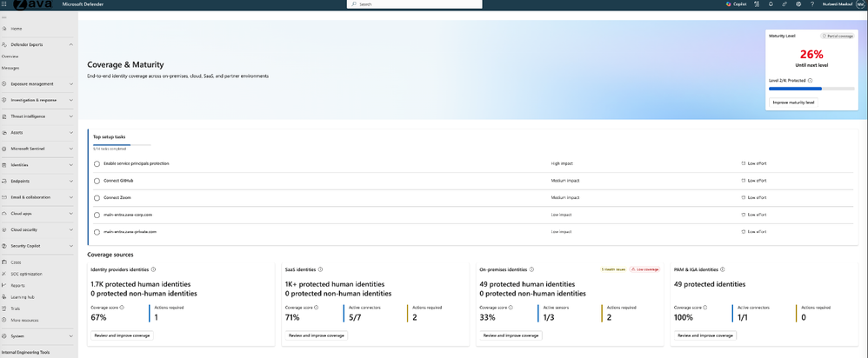Collapse the Defender Experts section chevron
Screen dimensions: 868x358
coord(70,45)
